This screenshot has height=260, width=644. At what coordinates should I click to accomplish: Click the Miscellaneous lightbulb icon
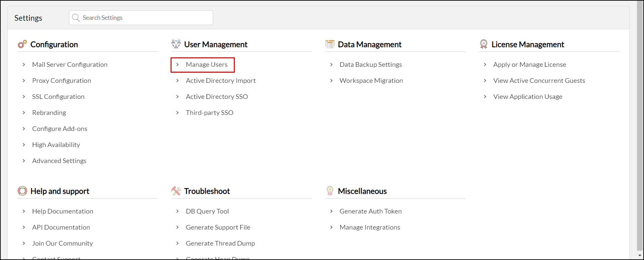click(330, 191)
